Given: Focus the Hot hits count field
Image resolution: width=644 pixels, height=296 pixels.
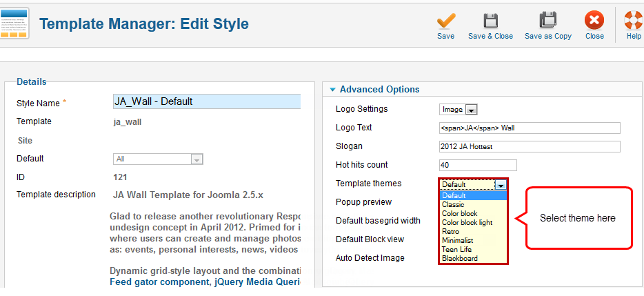Looking at the screenshot, I should (x=478, y=166).
